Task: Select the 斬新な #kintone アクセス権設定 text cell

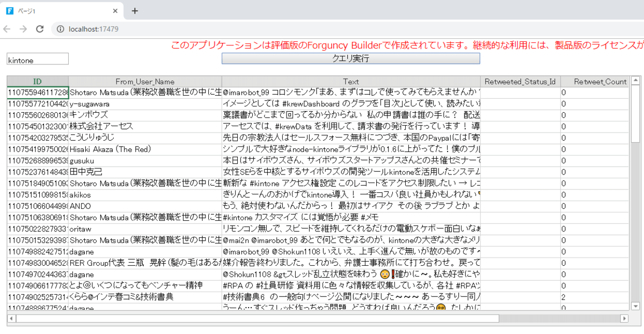Action: [352, 183]
